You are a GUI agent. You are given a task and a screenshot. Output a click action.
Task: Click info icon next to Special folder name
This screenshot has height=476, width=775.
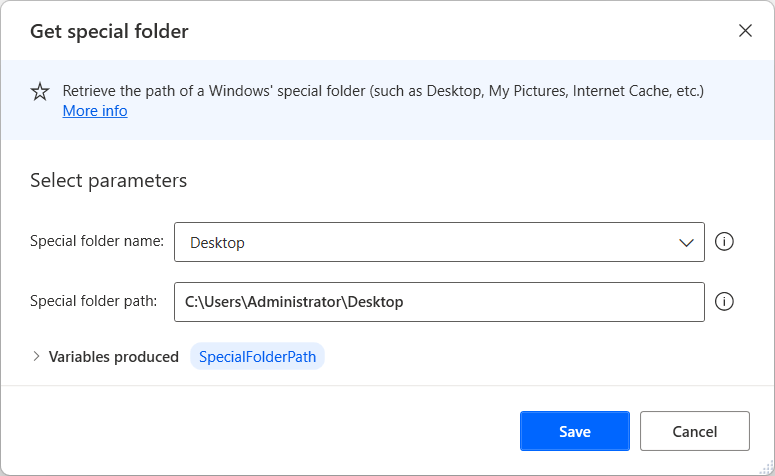click(x=725, y=242)
